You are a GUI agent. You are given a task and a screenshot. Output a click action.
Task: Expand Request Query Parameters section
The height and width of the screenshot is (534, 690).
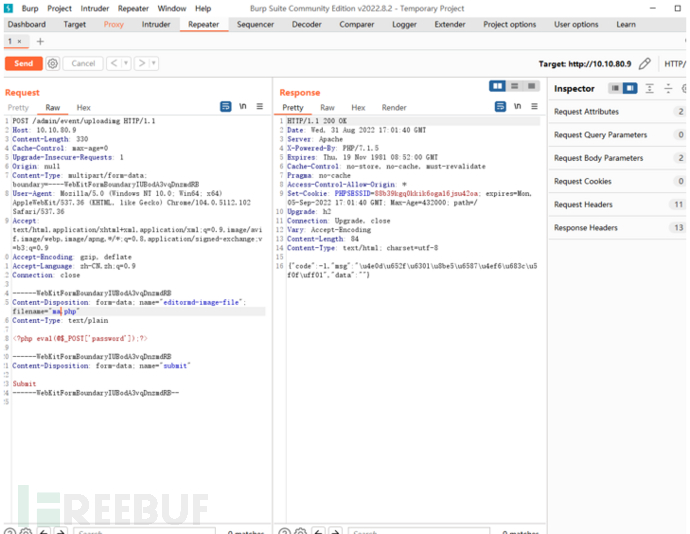click(x=617, y=135)
